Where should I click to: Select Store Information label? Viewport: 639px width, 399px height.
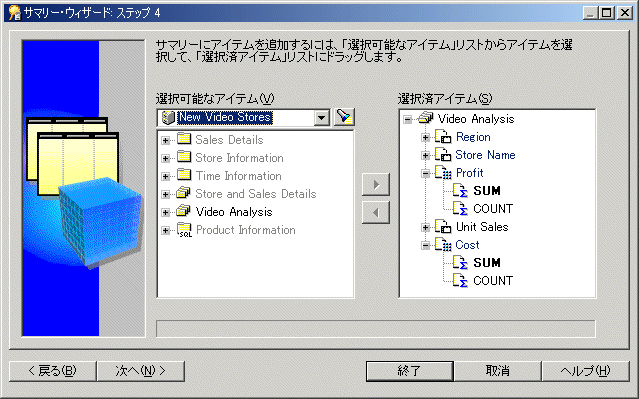coord(239,158)
